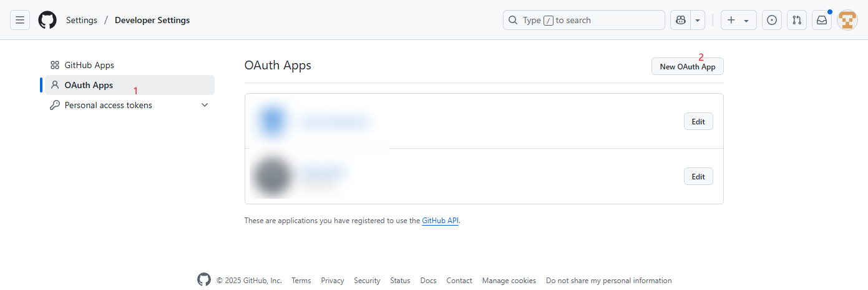Open the notifications inbox icon
The image size is (868, 290).
pyautogui.click(x=822, y=20)
